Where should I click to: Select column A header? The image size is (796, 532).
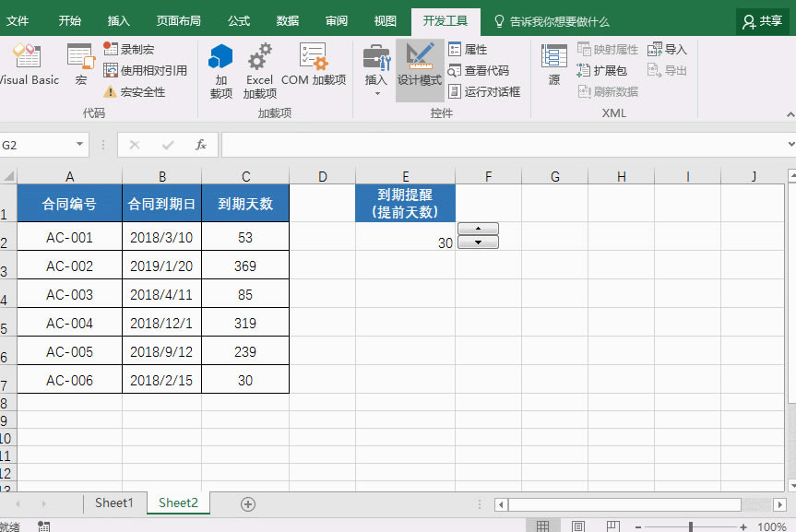tap(69, 176)
